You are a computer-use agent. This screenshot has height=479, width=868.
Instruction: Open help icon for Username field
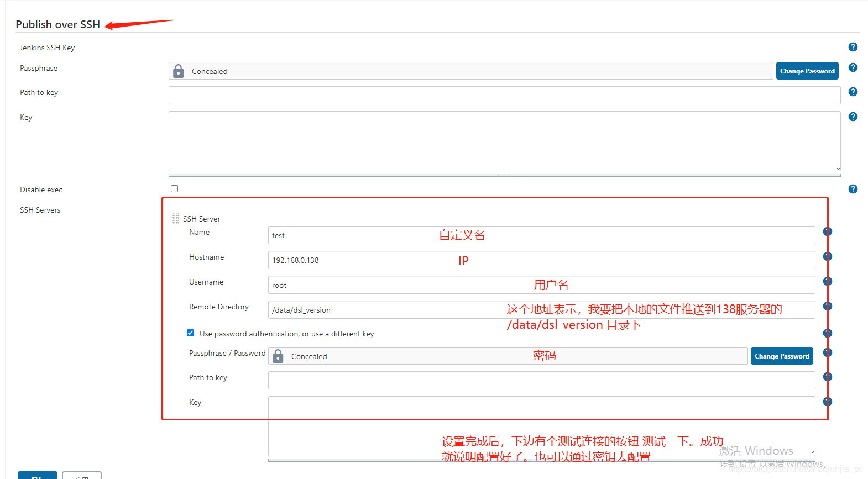click(x=828, y=281)
